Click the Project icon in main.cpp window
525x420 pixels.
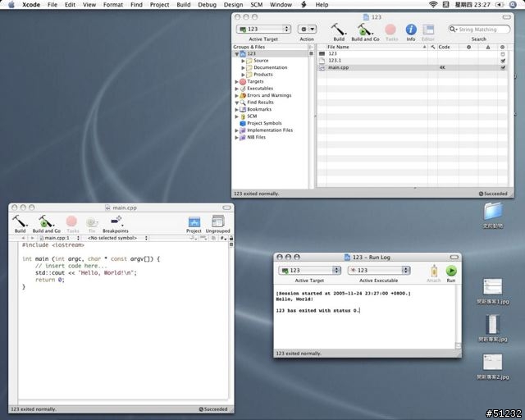[194, 221]
